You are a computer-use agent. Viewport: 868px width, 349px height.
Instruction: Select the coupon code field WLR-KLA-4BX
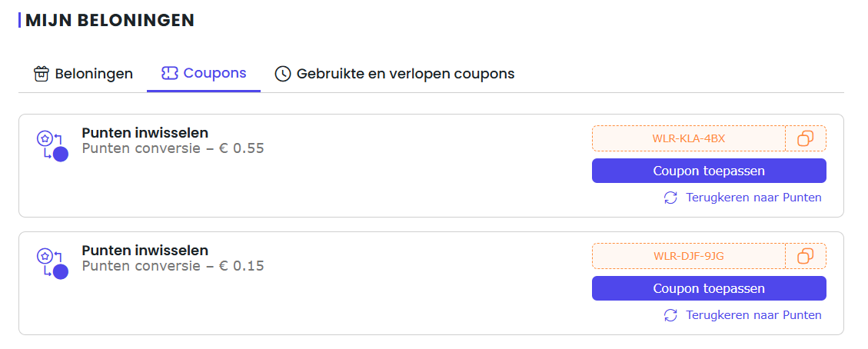(689, 138)
